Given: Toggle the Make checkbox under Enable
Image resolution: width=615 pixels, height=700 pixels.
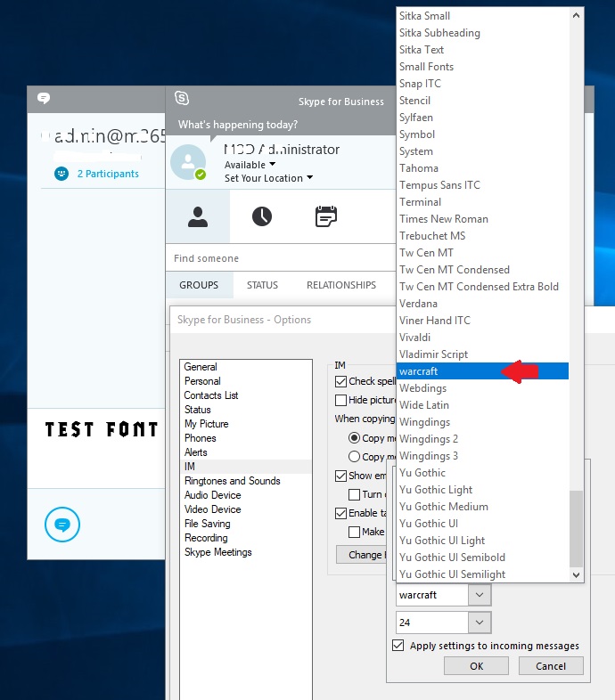Looking at the screenshot, I should (354, 533).
